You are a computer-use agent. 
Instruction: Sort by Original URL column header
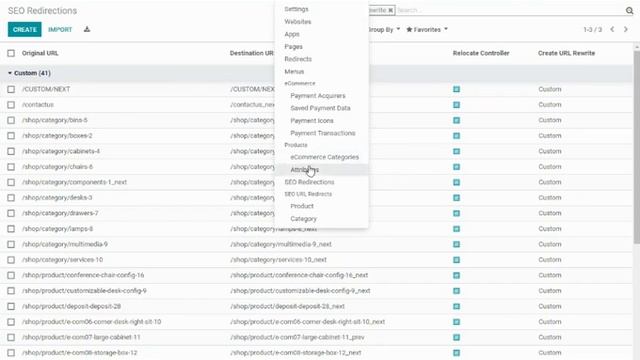click(40, 53)
